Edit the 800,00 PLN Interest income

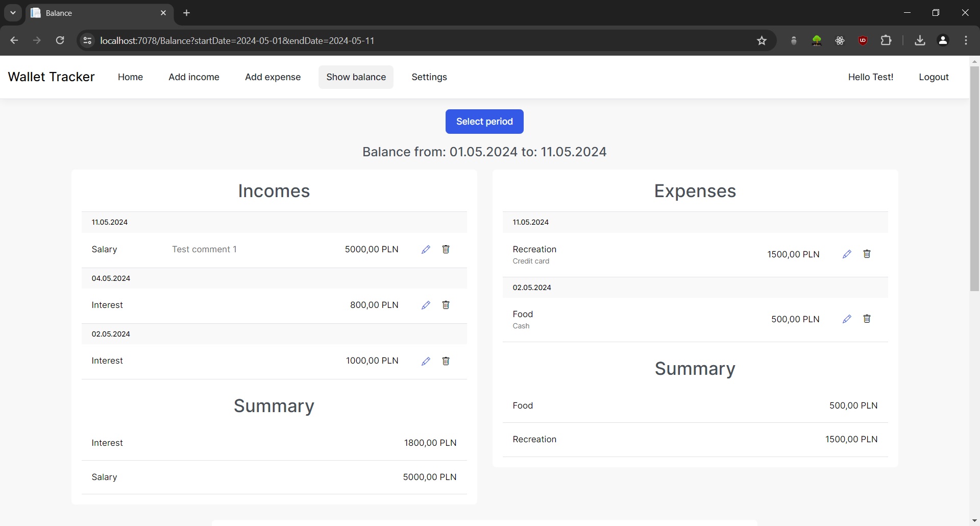coord(426,305)
